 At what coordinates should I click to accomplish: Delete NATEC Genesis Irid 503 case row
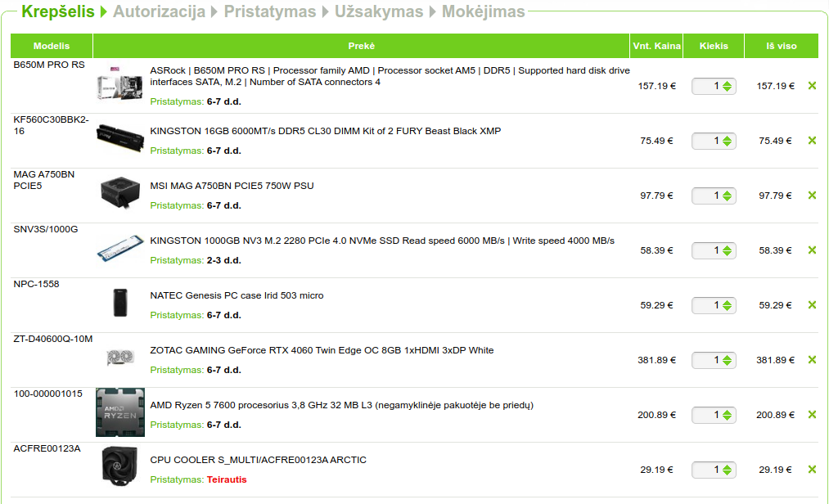click(x=812, y=304)
